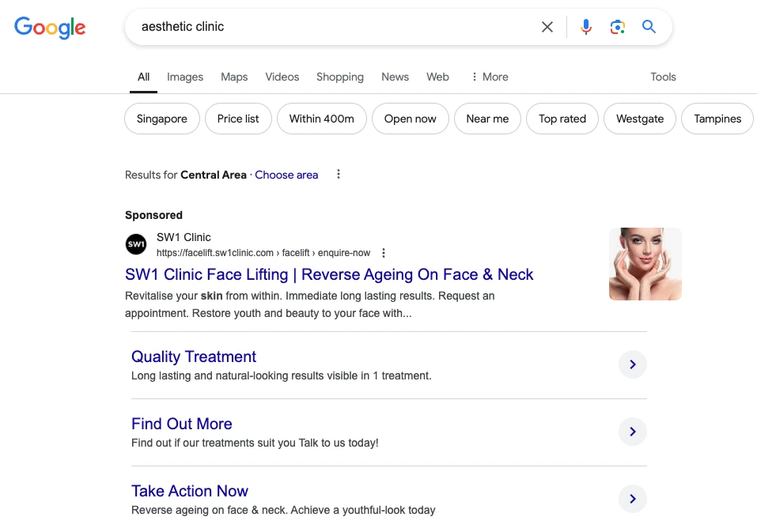Apply the Near me filter chip

[x=487, y=119]
